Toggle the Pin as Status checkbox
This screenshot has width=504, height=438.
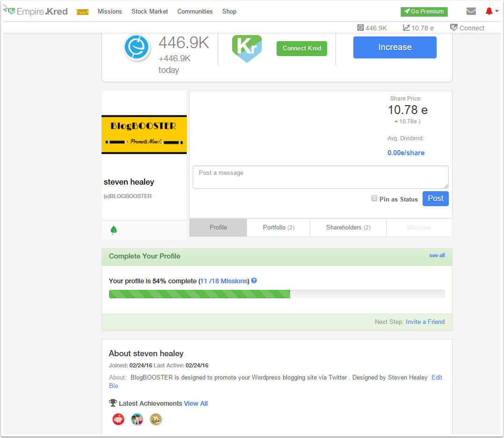click(x=374, y=199)
